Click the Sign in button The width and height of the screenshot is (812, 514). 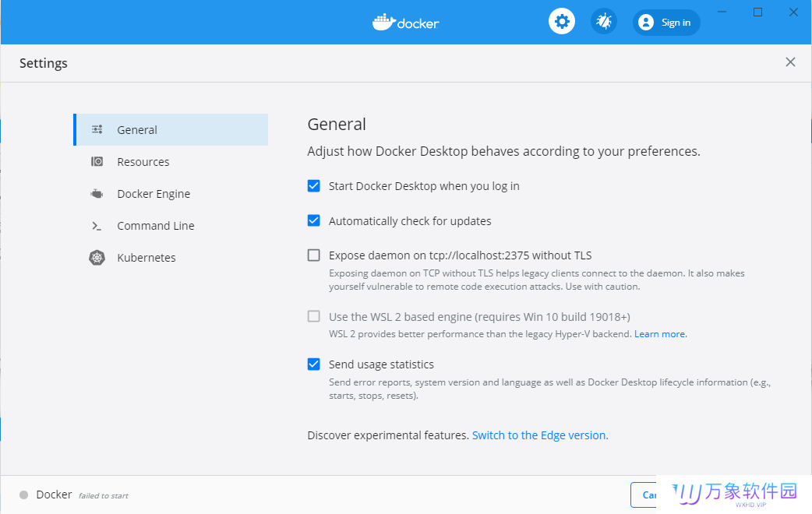[666, 23]
